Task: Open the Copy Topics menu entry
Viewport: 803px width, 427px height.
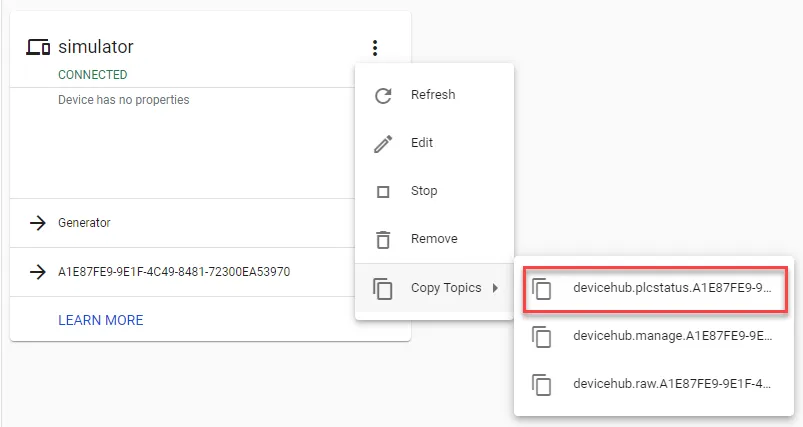Action: [434, 288]
